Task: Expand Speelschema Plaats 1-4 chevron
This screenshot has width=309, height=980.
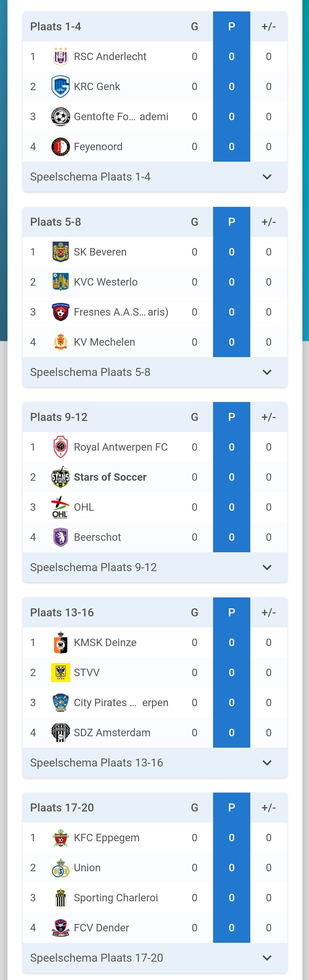Action: pos(267,177)
